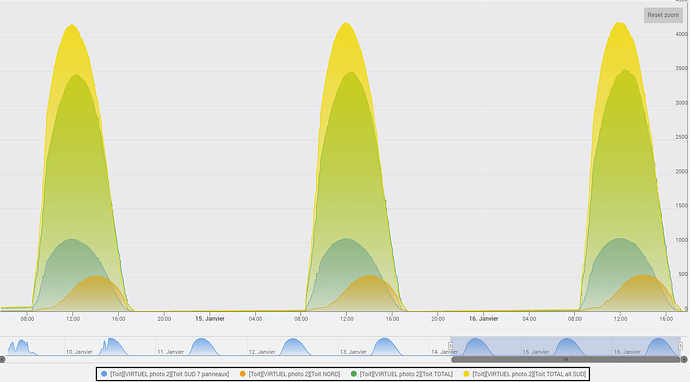690x382 pixels.
Task: Click the 13. Janvier curve in navigator
Action: [x=385, y=346]
